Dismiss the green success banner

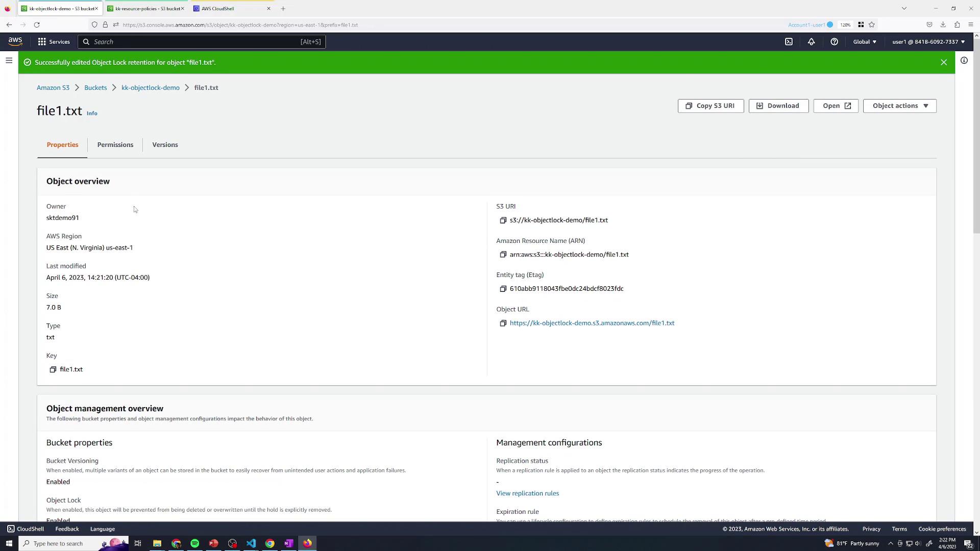[943, 62]
